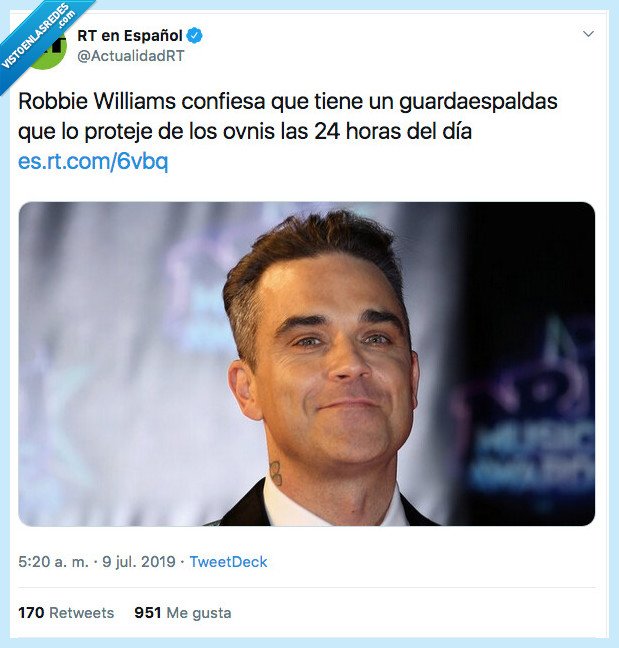The width and height of the screenshot is (619, 648).
Task: Open the attached Robbie Williams photo
Action: point(307,364)
